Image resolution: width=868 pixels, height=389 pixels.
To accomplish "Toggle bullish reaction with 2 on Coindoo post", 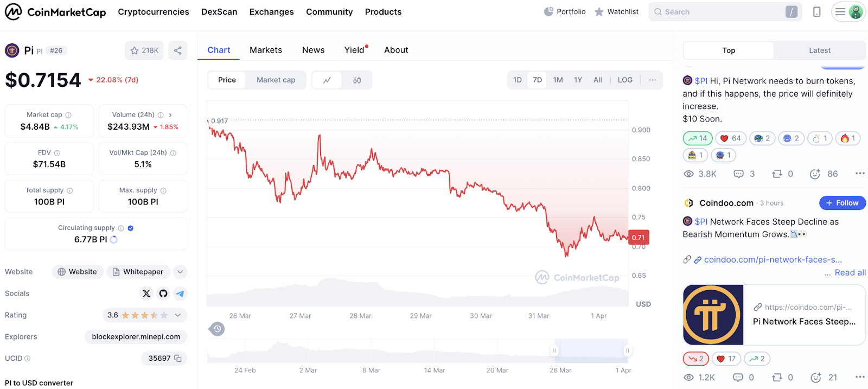I will [757, 359].
